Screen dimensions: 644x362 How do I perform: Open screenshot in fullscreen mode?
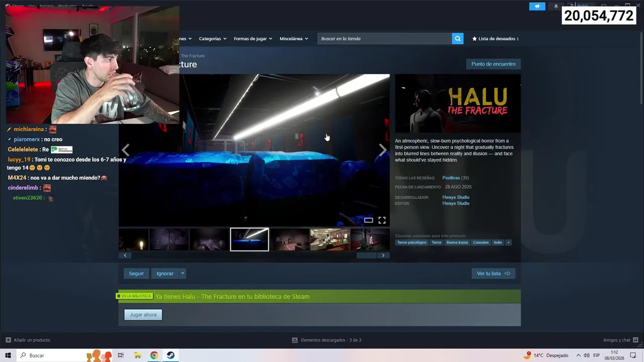point(382,220)
